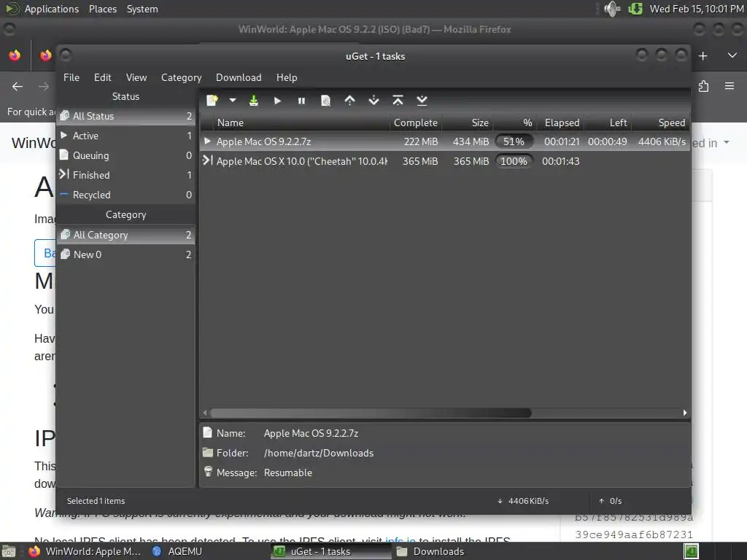Click the Selected 1 items status text
Image resolution: width=747 pixels, height=560 pixels.
pos(96,501)
